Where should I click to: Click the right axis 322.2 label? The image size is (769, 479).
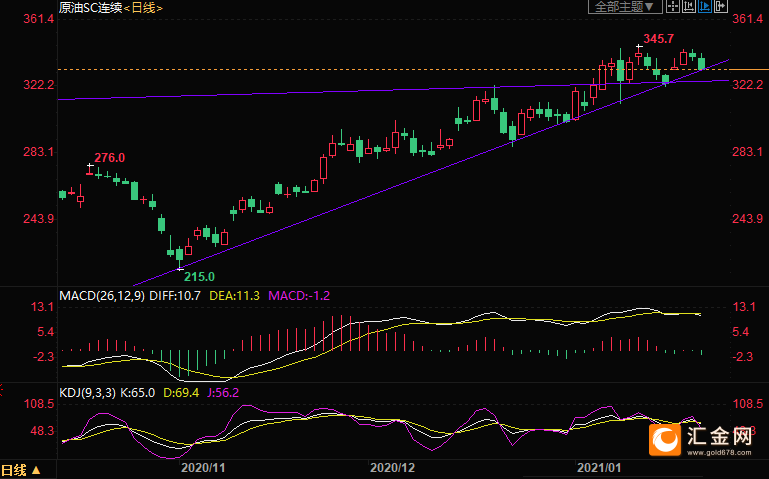[x=747, y=85]
